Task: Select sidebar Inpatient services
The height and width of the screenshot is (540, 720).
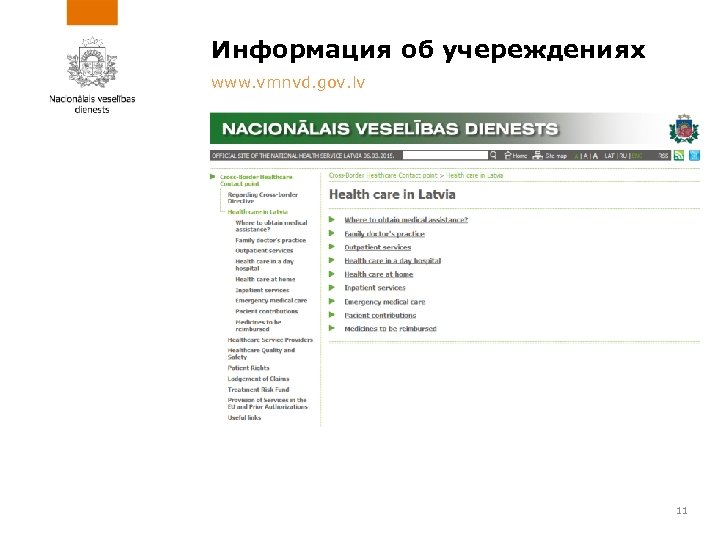Action: click(x=262, y=290)
